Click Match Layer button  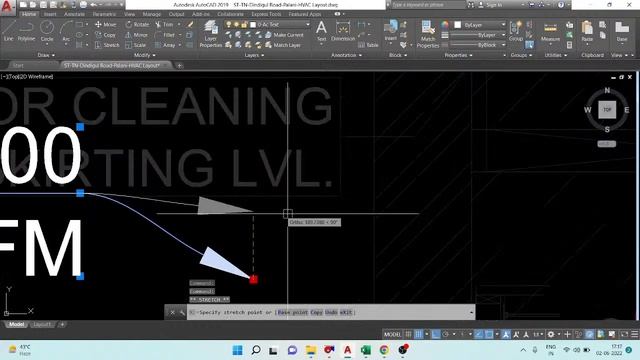[282, 45]
